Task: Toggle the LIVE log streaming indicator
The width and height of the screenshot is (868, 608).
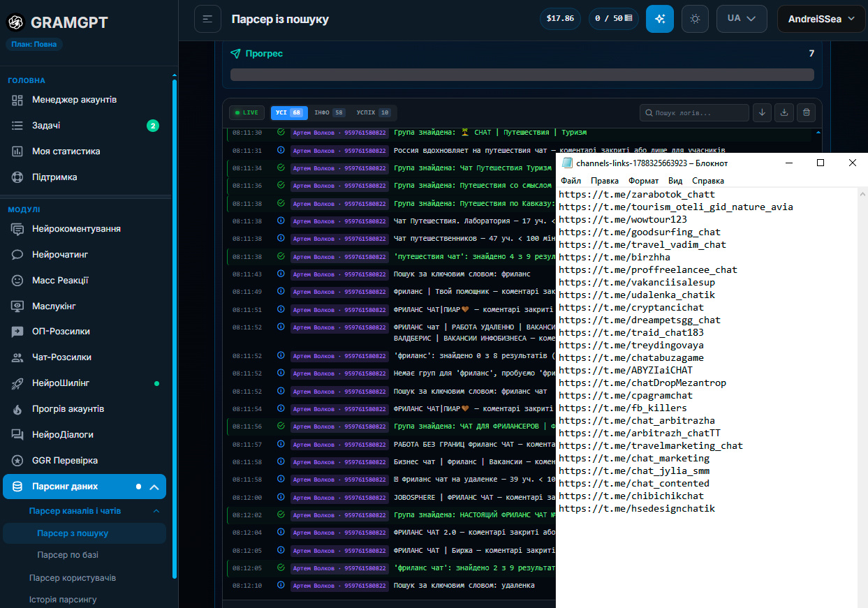Action: tap(247, 112)
